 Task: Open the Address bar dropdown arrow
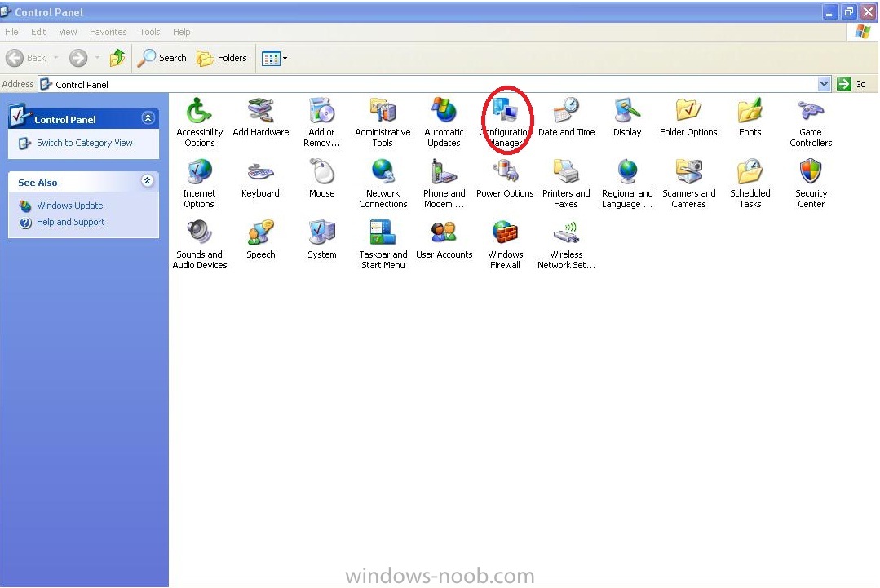coord(823,84)
